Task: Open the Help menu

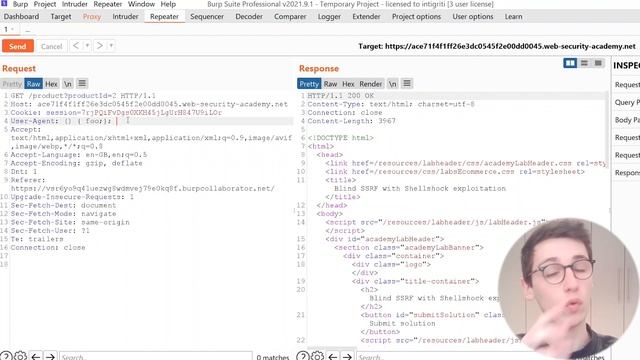Action: pos(168,4)
